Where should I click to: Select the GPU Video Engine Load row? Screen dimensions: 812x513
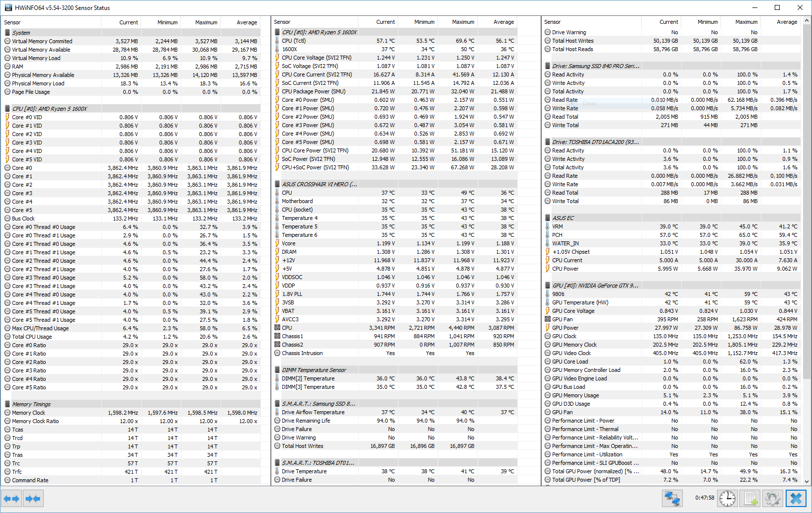[x=672, y=378]
